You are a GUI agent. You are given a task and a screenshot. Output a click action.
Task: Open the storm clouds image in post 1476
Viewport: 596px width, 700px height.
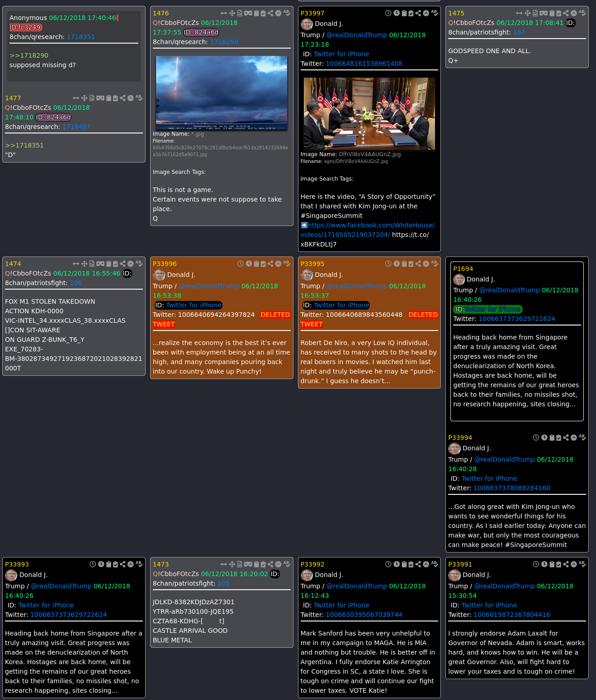pyautogui.click(x=221, y=93)
